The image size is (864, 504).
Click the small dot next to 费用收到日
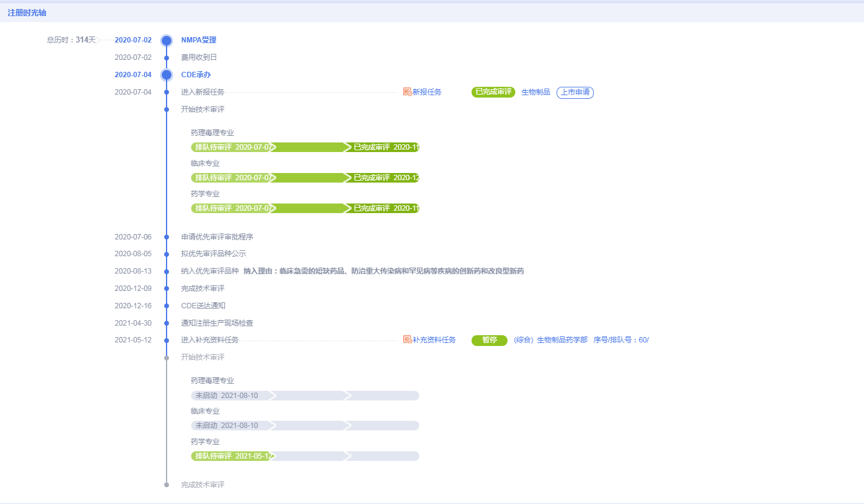(x=166, y=57)
